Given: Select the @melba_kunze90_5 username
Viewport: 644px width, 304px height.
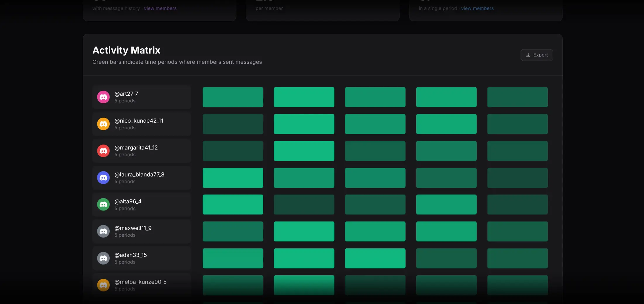Looking at the screenshot, I should pos(140,282).
